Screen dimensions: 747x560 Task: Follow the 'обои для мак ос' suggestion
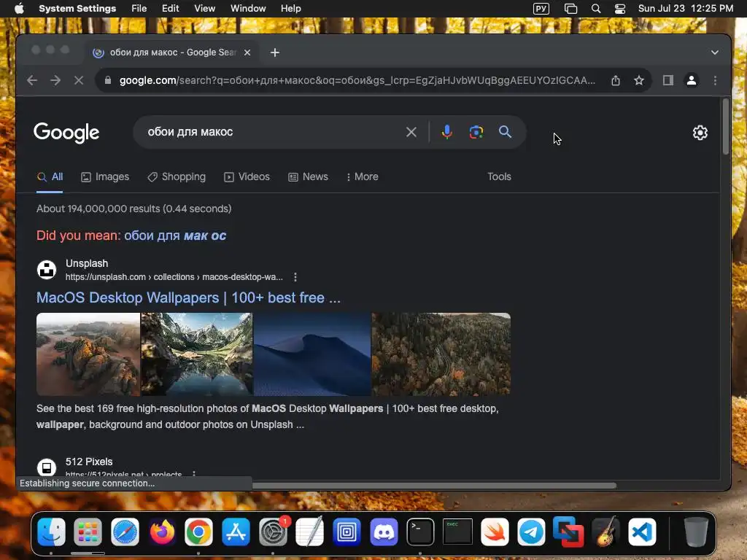[x=175, y=236]
